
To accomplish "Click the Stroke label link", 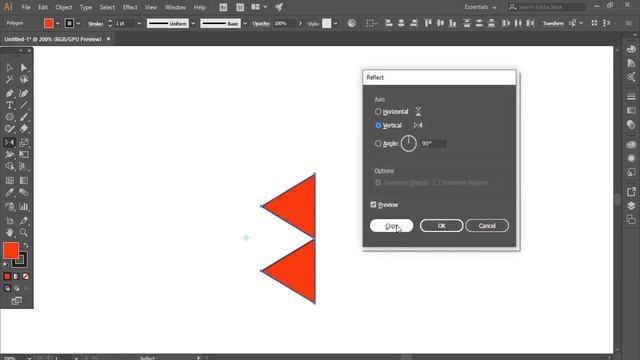I will coord(96,24).
